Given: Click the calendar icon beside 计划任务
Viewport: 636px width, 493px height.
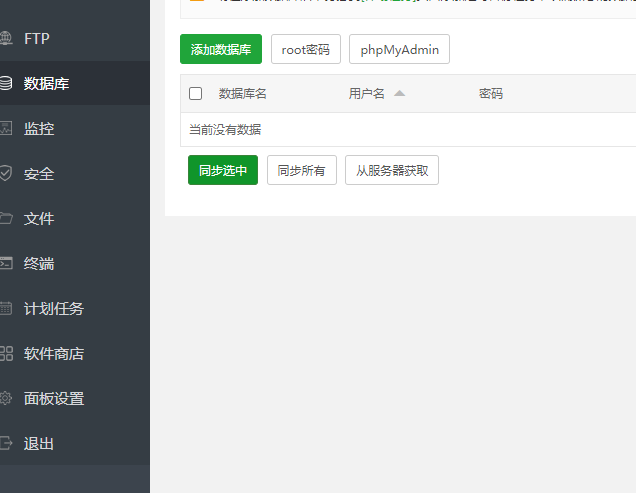Looking at the screenshot, I should click(6, 308).
